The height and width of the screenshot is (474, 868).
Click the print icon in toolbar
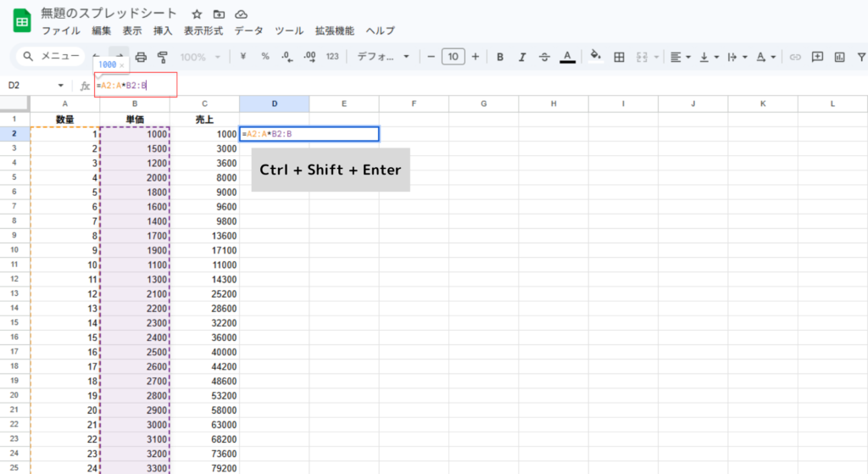coord(142,57)
